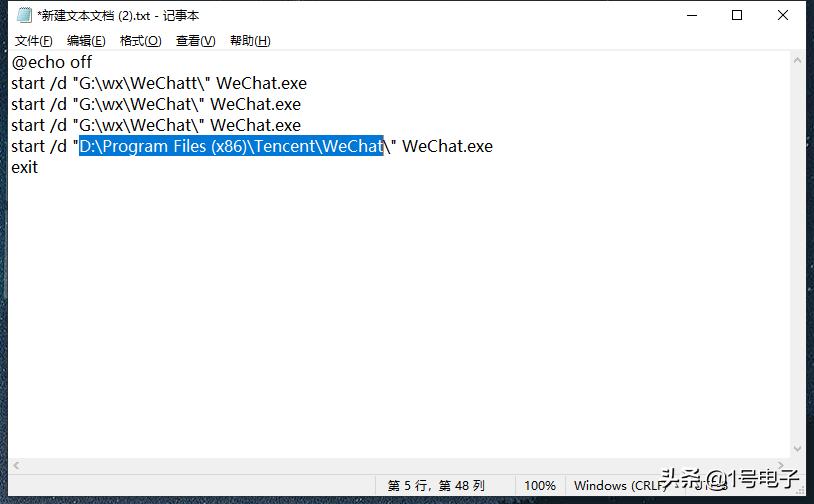Click the "100%" zoom status entry
This screenshot has height=504, width=814.
[539, 485]
